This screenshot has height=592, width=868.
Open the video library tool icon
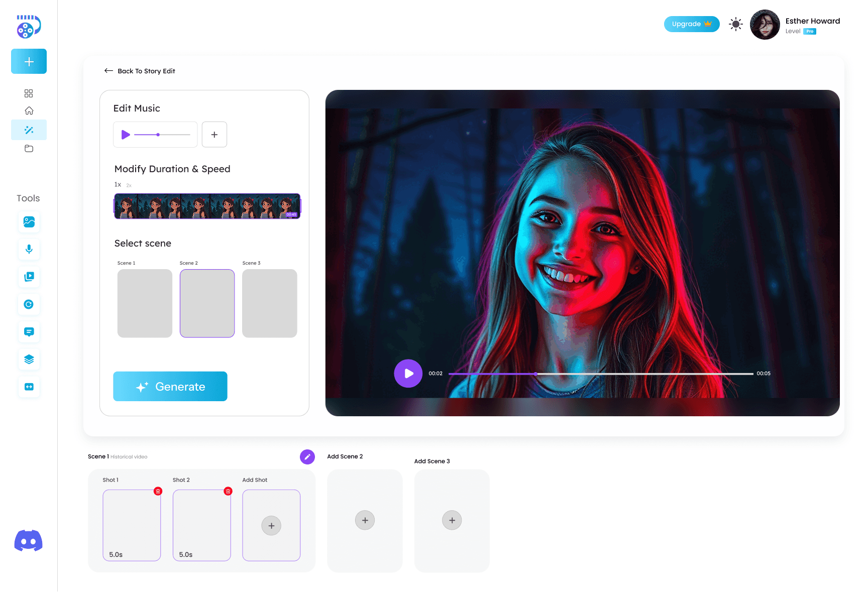pyautogui.click(x=29, y=277)
